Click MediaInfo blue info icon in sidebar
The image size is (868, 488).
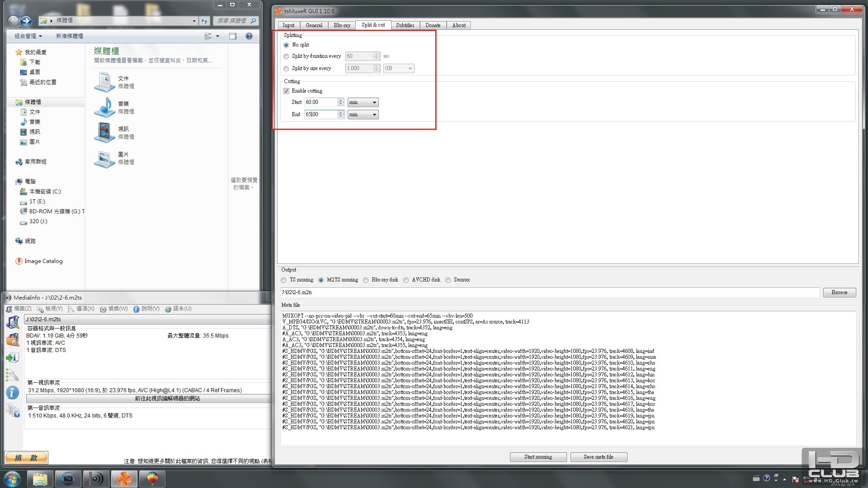[x=12, y=392]
